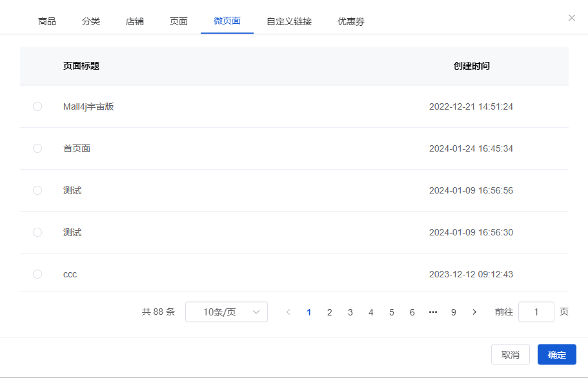
Task: Switch to the 自定义链接 tab
Action: point(289,21)
